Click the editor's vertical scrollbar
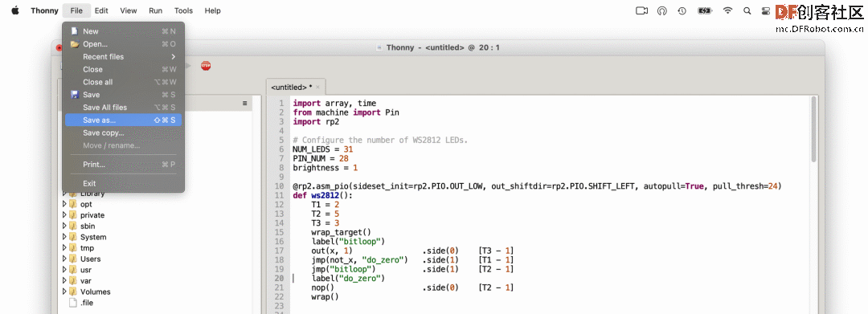868x314 pixels. [813, 130]
